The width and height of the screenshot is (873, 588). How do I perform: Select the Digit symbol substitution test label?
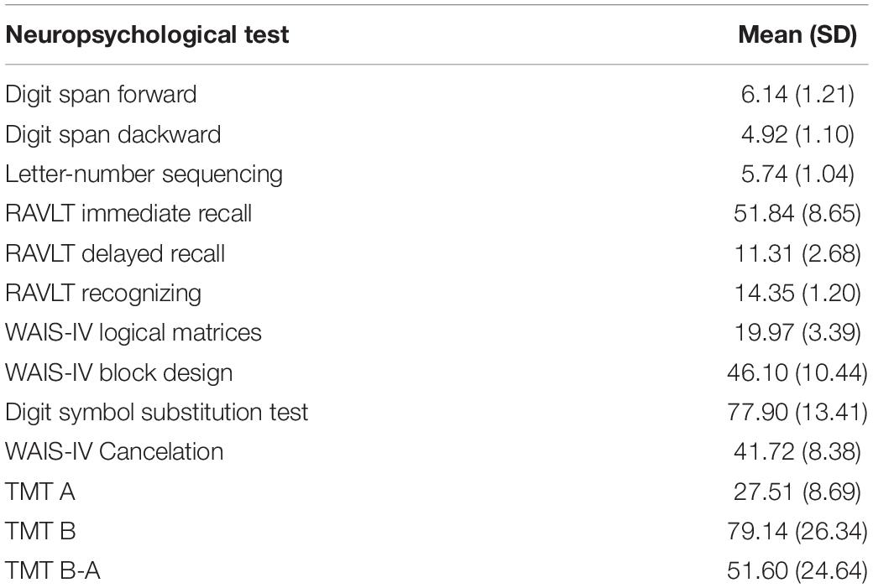[156, 413]
